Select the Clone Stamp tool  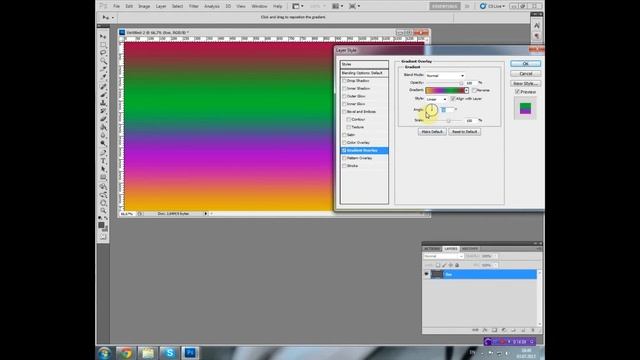103,103
